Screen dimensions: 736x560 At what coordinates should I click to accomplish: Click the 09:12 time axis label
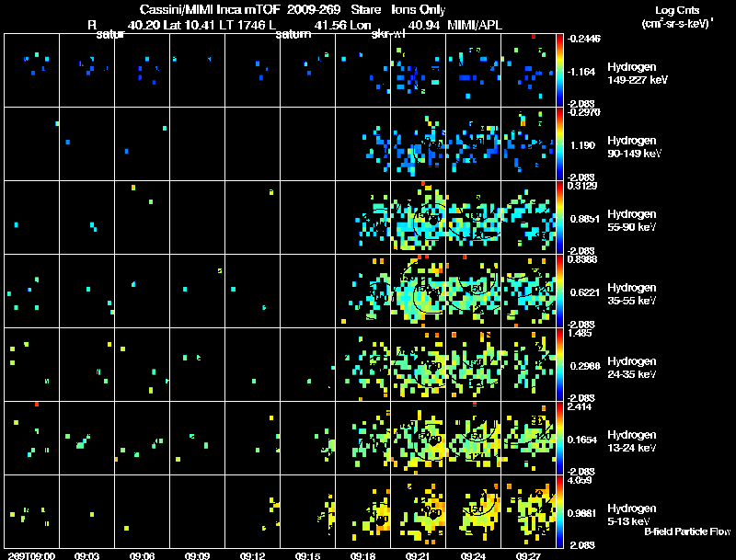pyautogui.click(x=252, y=555)
